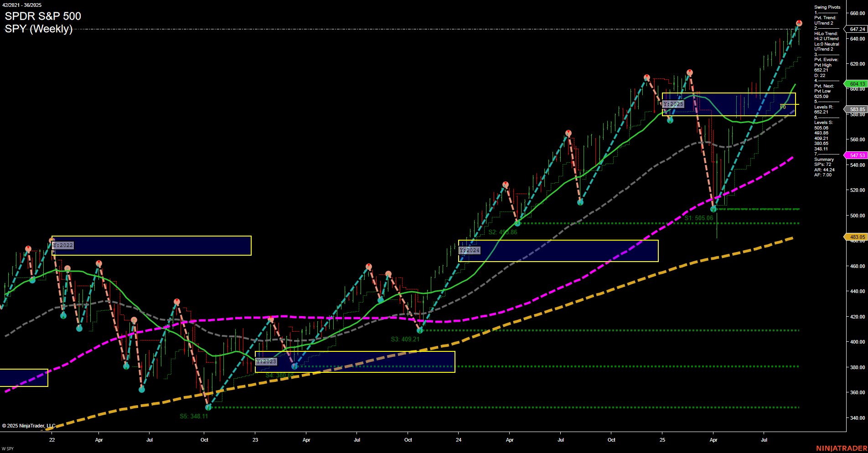Click the October 2022 swing low pivot marker
The height and width of the screenshot is (453, 868).
coord(208,407)
